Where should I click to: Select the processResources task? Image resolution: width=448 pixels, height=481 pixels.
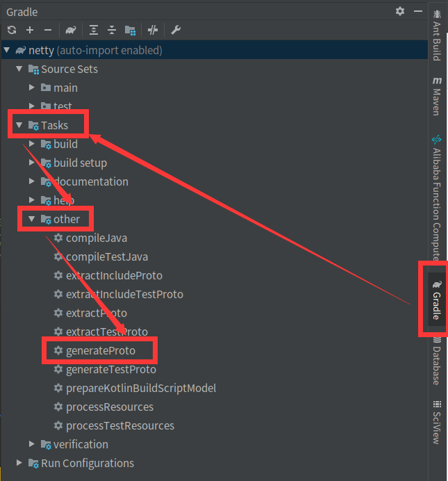click(x=110, y=407)
